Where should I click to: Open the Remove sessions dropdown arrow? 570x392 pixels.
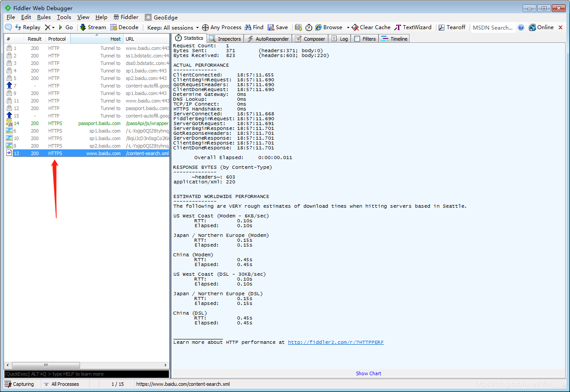[54, 27]
